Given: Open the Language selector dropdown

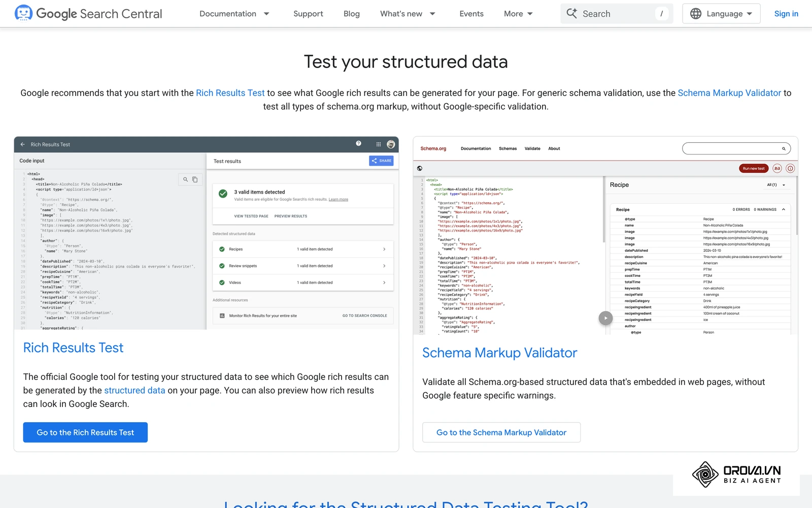Looking at the screenshot, I should tap(721, 14).
